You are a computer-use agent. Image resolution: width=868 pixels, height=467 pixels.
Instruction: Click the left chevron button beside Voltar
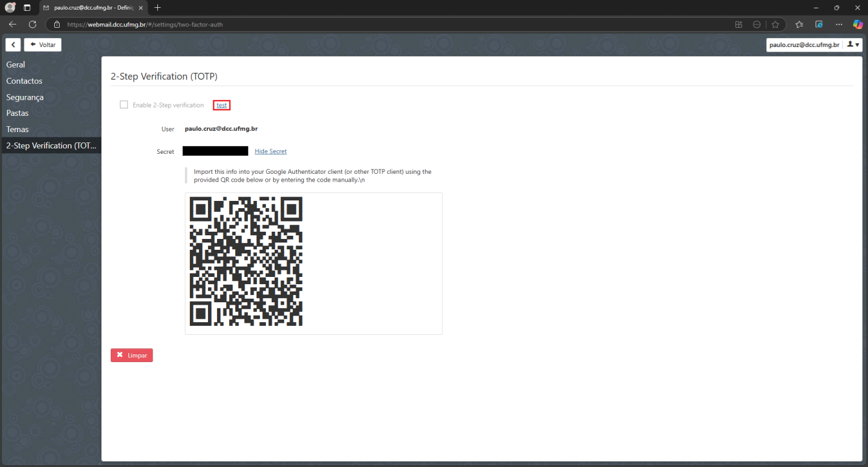click(x=13, y=45)
